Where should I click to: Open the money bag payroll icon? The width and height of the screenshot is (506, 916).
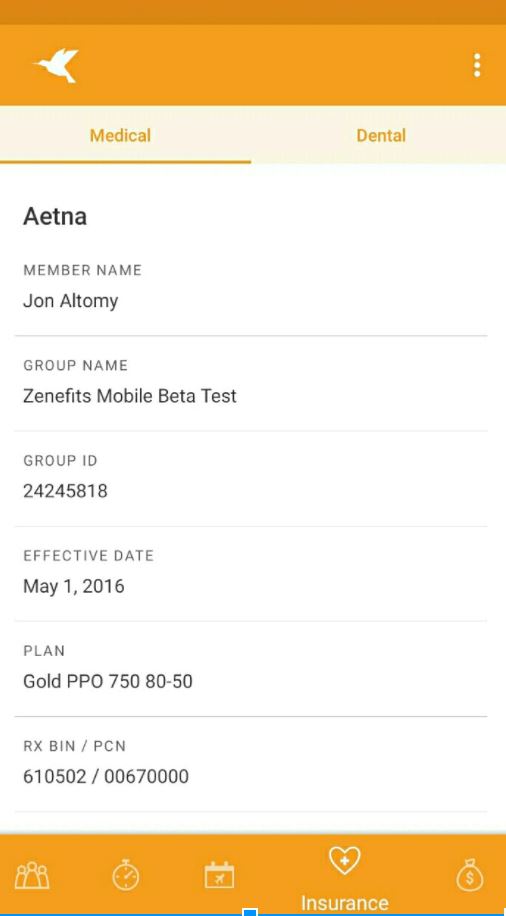click(x=470, y=875)
